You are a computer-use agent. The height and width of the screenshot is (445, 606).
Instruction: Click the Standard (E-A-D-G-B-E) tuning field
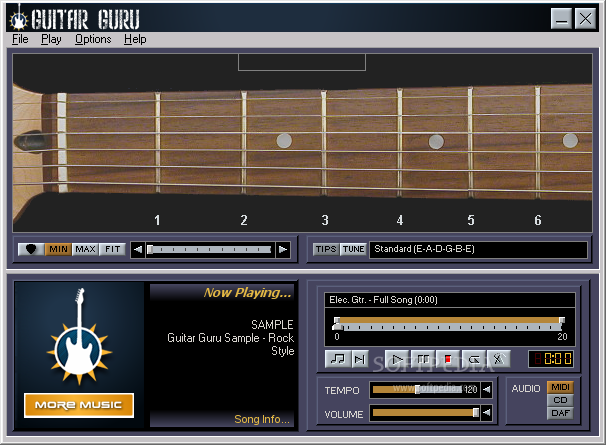coord(478,249)
